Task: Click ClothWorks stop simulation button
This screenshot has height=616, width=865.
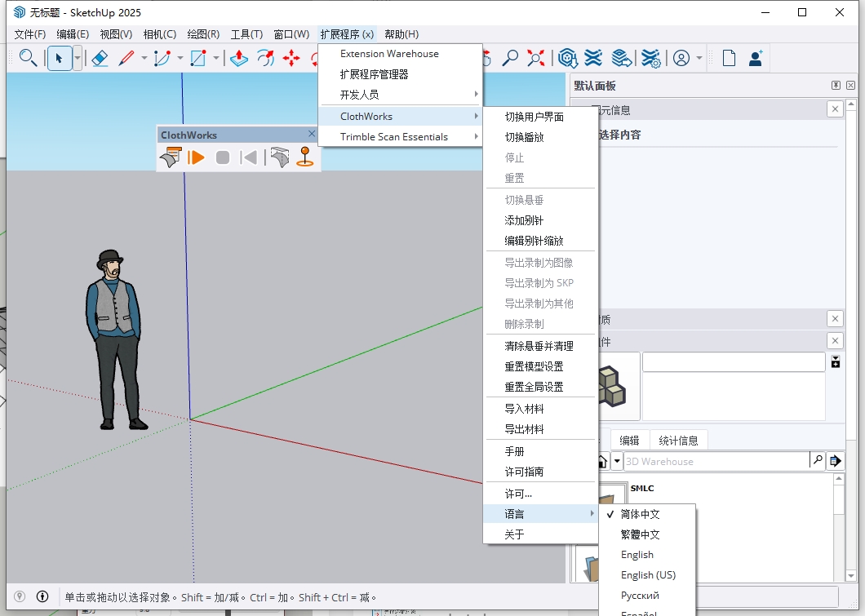Action: (x=222, y=157)
